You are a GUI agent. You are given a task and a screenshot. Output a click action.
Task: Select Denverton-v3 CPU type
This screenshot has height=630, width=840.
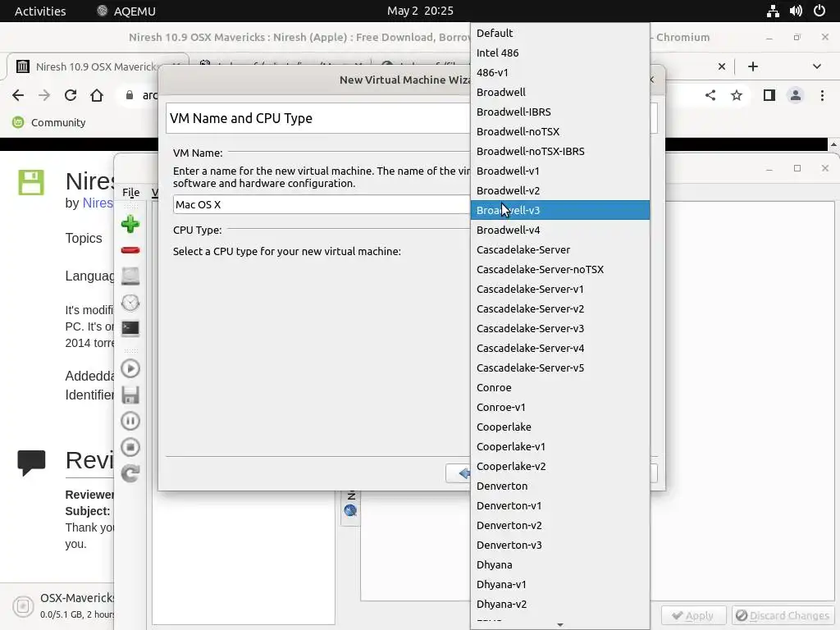[x=559, y=545]
